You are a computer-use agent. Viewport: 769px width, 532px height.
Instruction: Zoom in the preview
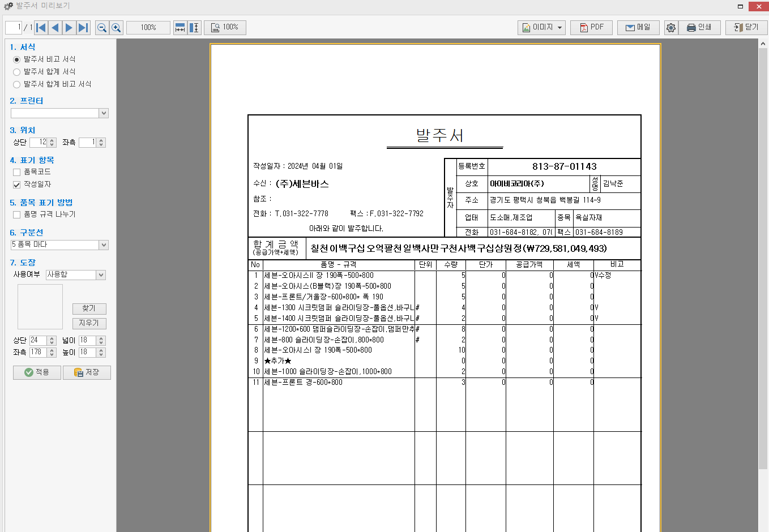click(116, 27)
